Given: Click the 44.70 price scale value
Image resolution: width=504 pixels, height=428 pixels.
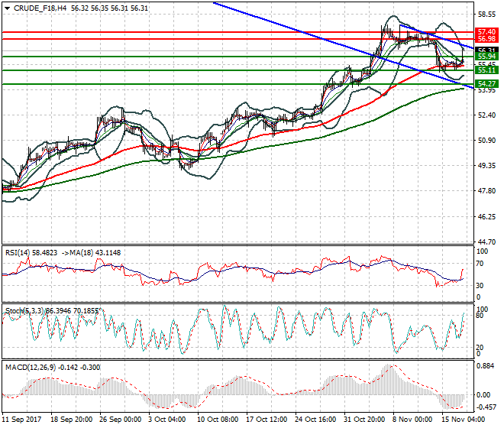Looking at the screenshot, I should (486, 242).
